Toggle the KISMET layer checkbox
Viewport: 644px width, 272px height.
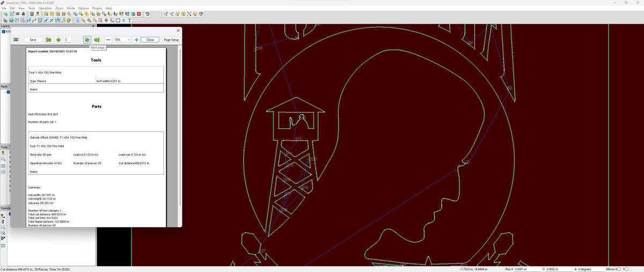point(4,31)
